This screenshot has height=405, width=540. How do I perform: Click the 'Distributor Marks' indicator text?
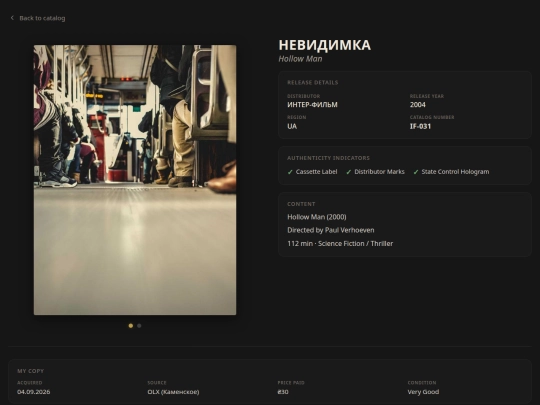pyautogui.click(x=380, y=172)
